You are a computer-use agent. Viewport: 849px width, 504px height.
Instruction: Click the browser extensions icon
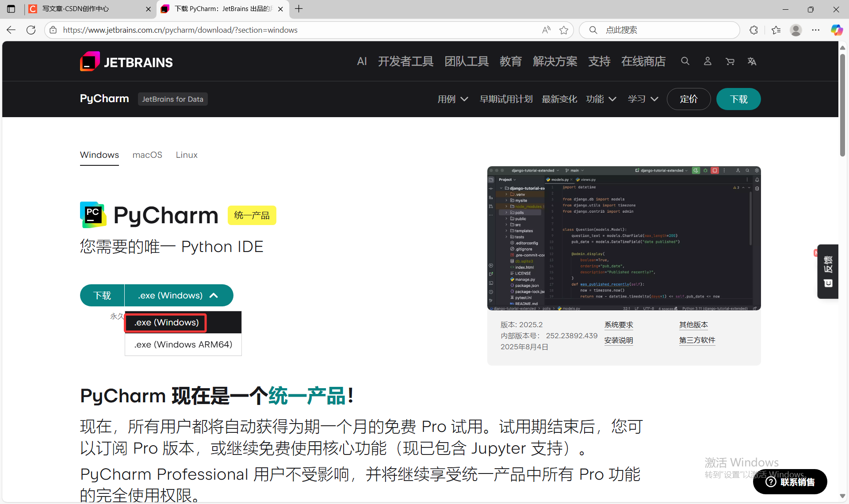click(x=753, y=30)
